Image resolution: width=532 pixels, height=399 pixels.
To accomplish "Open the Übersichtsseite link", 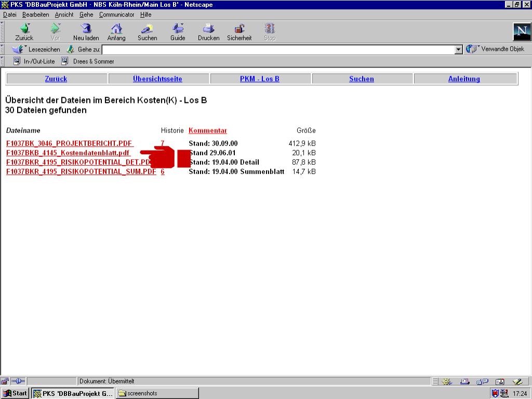I will coord(157,79).
